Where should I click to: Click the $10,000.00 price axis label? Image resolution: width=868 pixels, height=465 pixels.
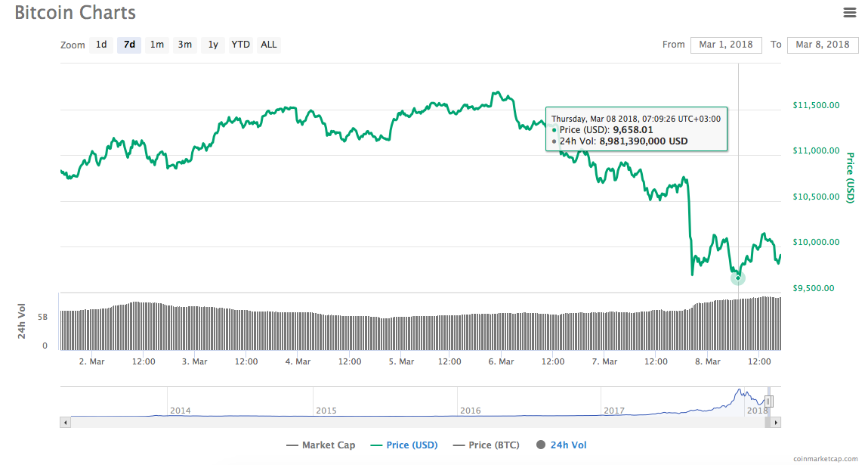point(816,242)
